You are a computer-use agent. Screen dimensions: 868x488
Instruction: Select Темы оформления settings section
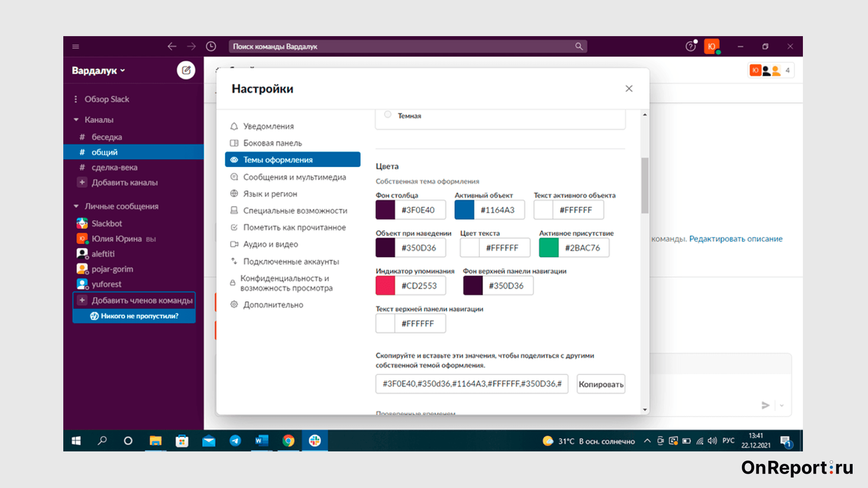click(292, 160)
